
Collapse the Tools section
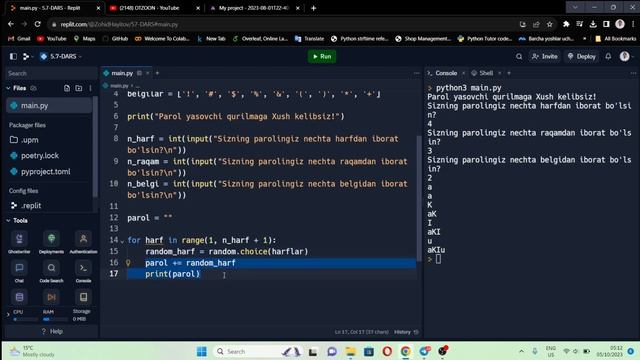coord(8,220)
